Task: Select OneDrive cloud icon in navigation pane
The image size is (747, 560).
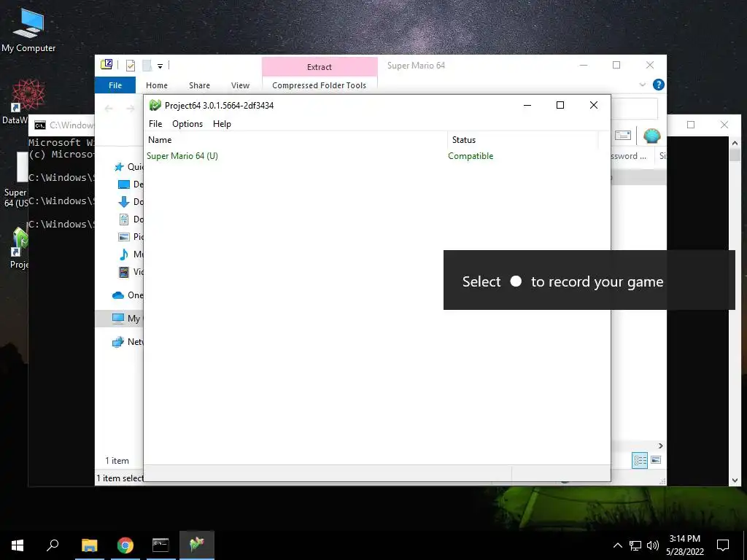Action: point(118,295)
